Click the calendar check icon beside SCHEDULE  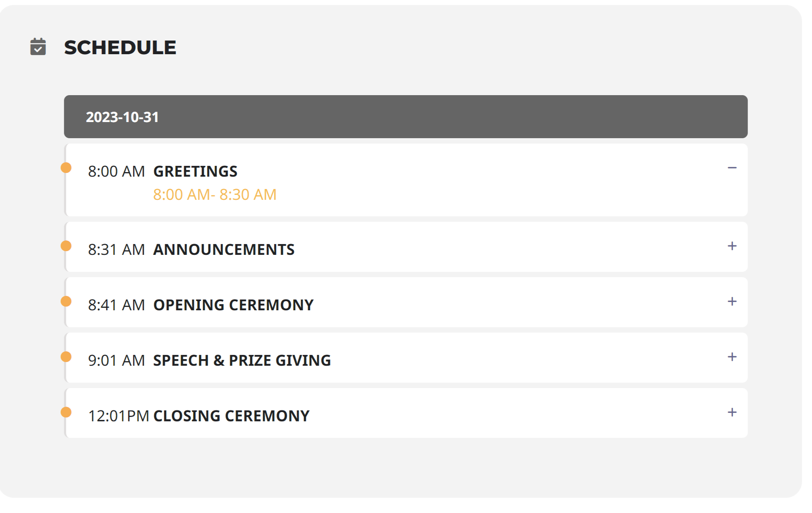(38, 47)
